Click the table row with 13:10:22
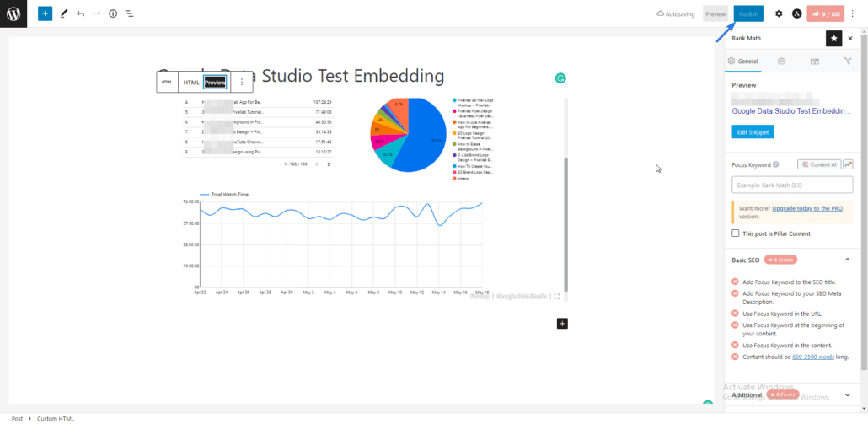868x424 pixels. coord(259,153)
